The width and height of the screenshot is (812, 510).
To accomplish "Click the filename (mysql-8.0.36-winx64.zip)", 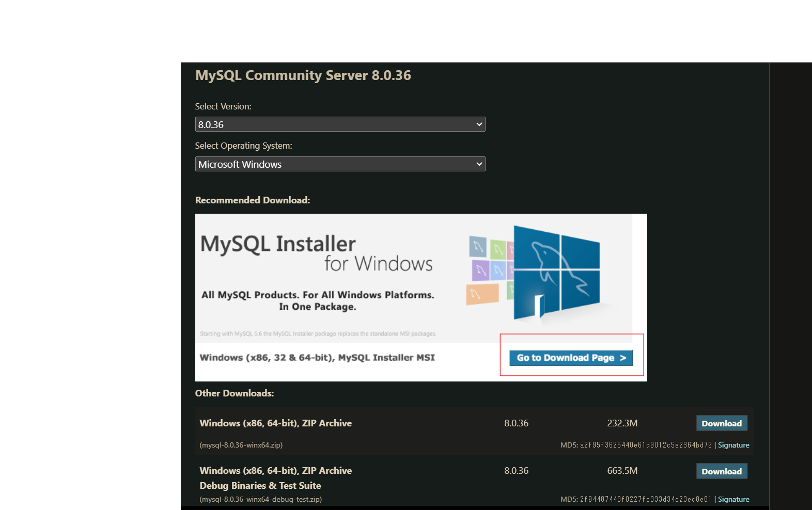I will (x=241, y=445).
